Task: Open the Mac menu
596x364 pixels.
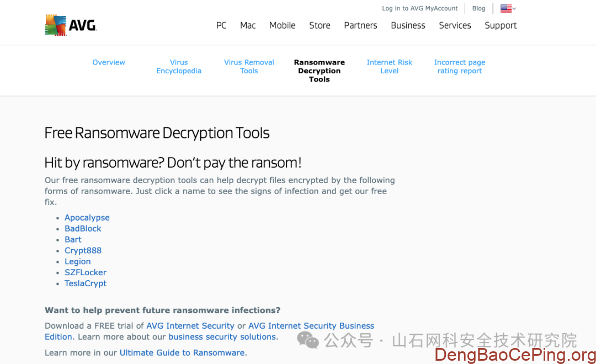Action: (x=248, y=25)
